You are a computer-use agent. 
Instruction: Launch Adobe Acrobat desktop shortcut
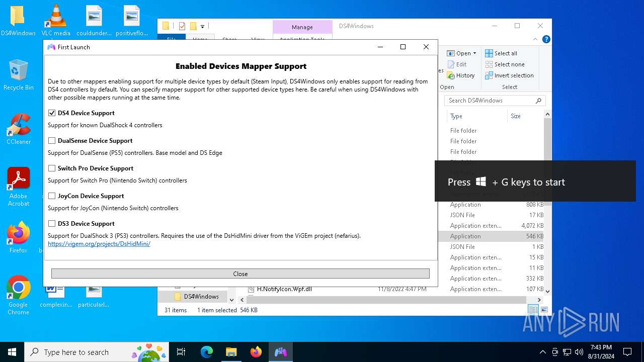(x=18, y=187)
